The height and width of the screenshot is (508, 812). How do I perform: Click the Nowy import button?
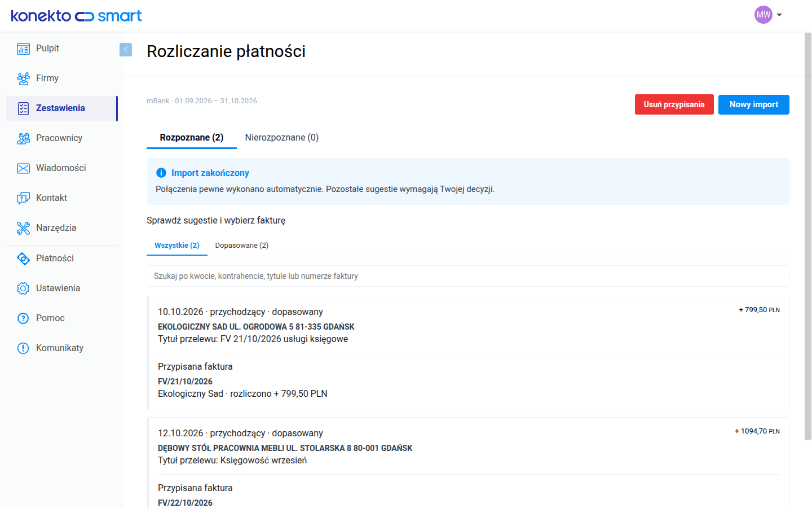click(754, 104)
